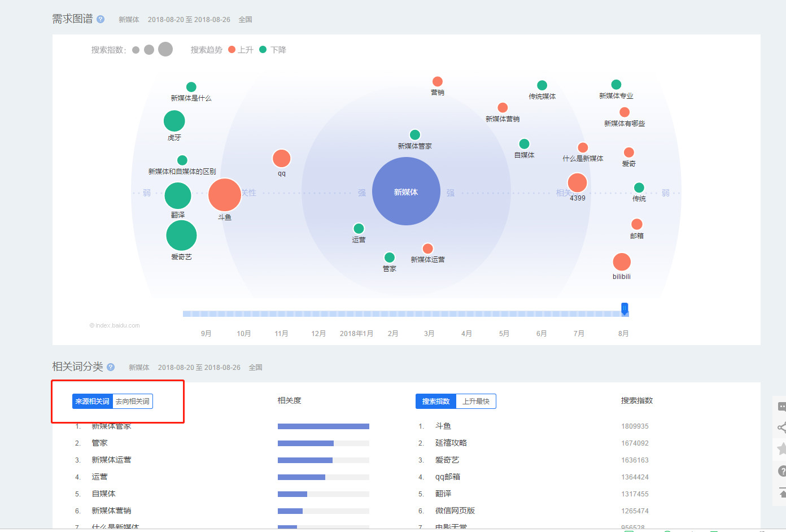Select the 翻译 bubble in the demand chart
Screen dimensions: 786x532
pyautogui.click(x=178, y=196)
